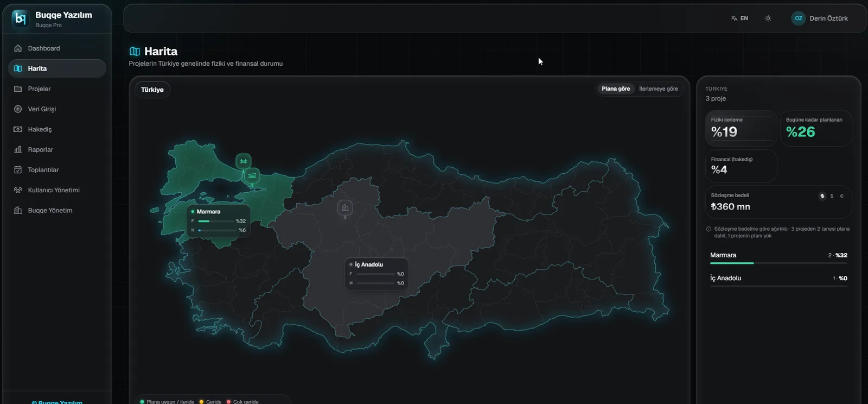Select Turkish Lira currency option

822,196
